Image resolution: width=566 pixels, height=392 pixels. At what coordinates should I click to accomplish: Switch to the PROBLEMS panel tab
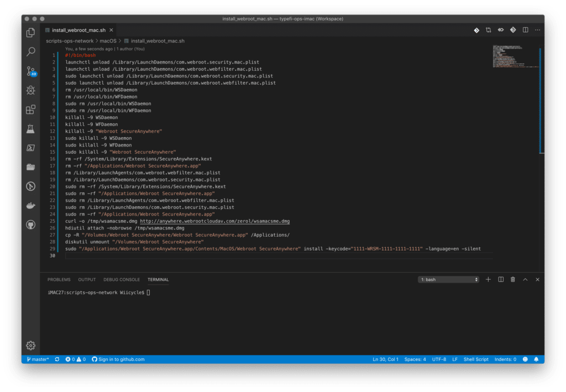pyautogui.click(x=59, y=279)
